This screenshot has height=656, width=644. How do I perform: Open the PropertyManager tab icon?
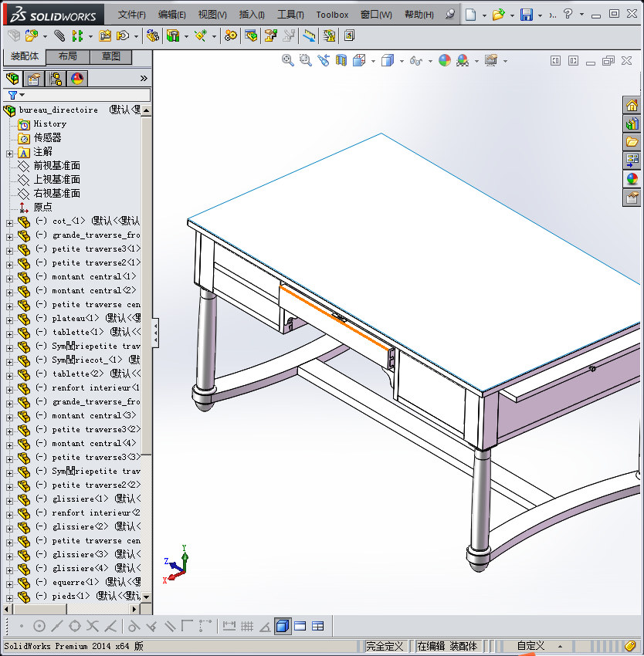tap(33, 78)
